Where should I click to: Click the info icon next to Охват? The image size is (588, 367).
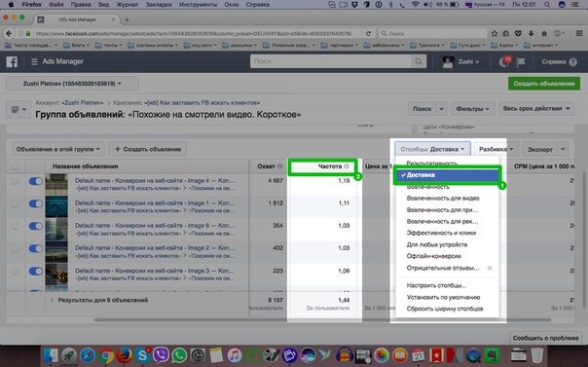point(279,166)
